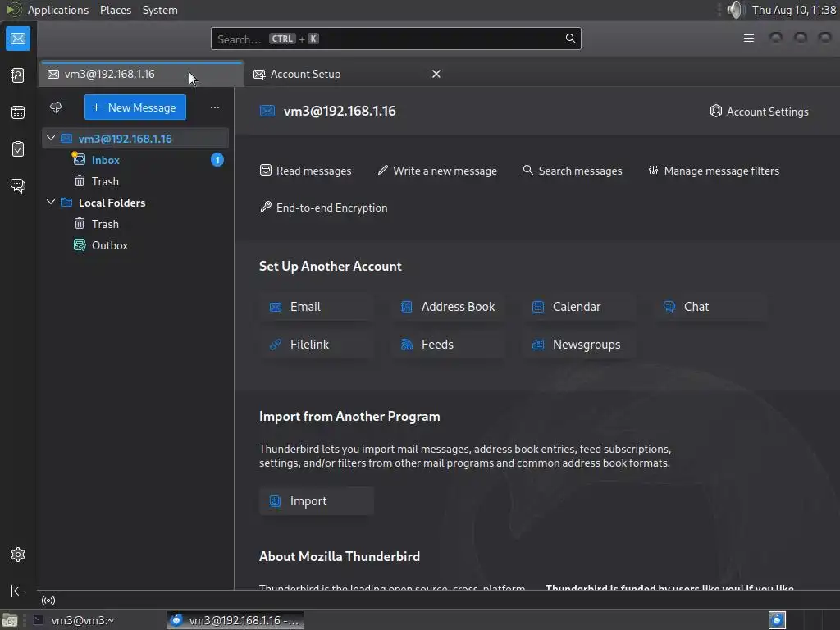Image resolution: width=840 pixels, height=630 pixels.
Task: Click the Set Up Email account button
Action: pyautogui.click(x=317, y=307)
